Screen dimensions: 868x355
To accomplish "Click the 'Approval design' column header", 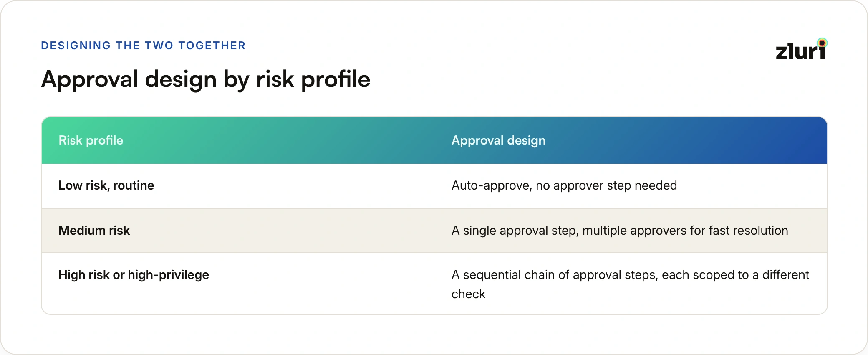I will point(498,140).
